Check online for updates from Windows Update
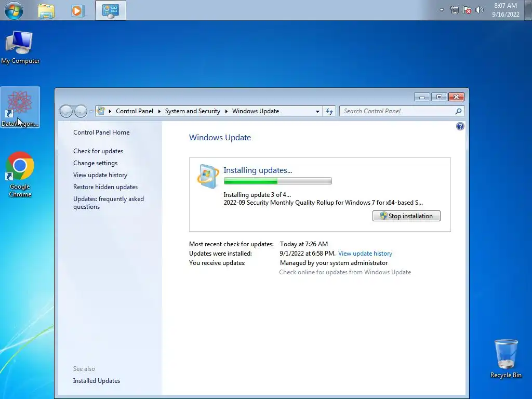Image resolution: width=532 pixels, height=399 pixels. (345, 272)
